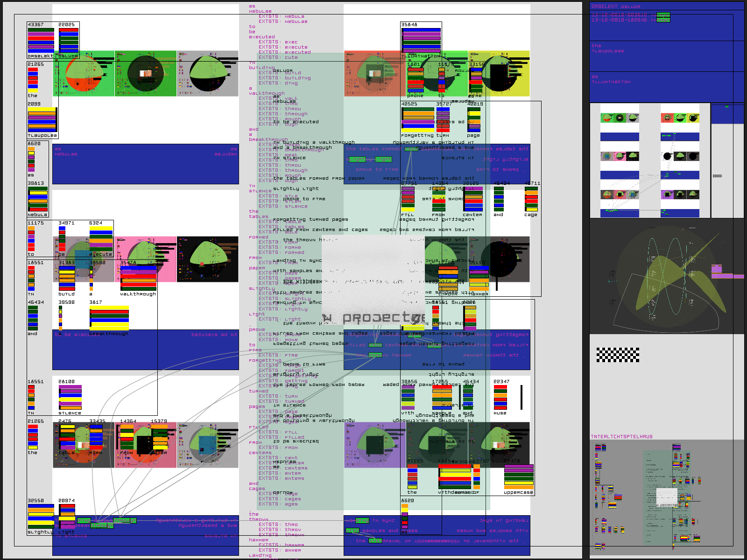This screenshot has width=747, height=560.
Task: Click the 'EXISTS: nebula' line
Action: click(282, 16)
